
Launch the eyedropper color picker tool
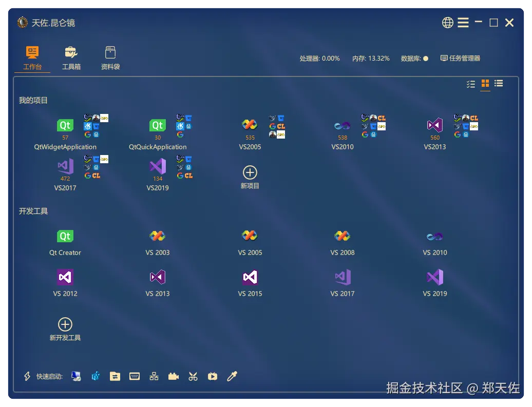pos(232,376)
